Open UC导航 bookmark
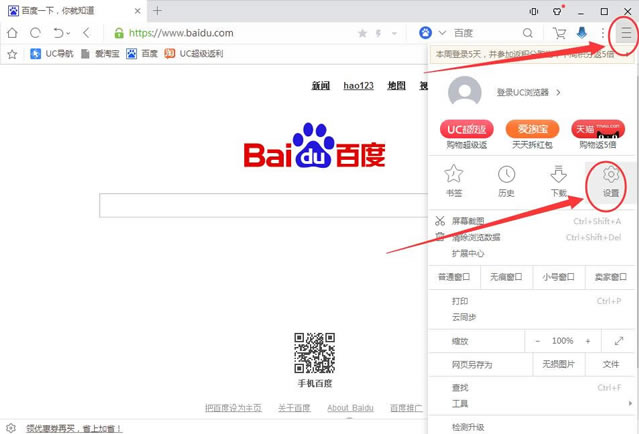The height and width of the screenshot is (434, 639). coord(52,54)
